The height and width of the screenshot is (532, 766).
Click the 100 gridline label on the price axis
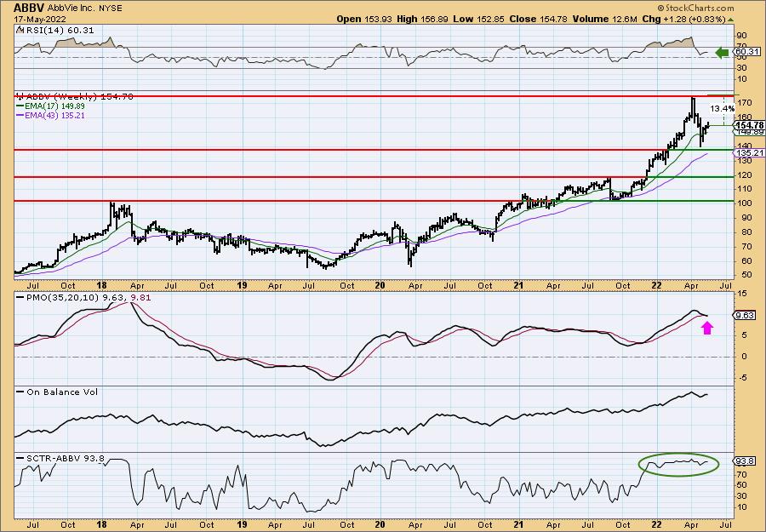[x=745, y=203]
